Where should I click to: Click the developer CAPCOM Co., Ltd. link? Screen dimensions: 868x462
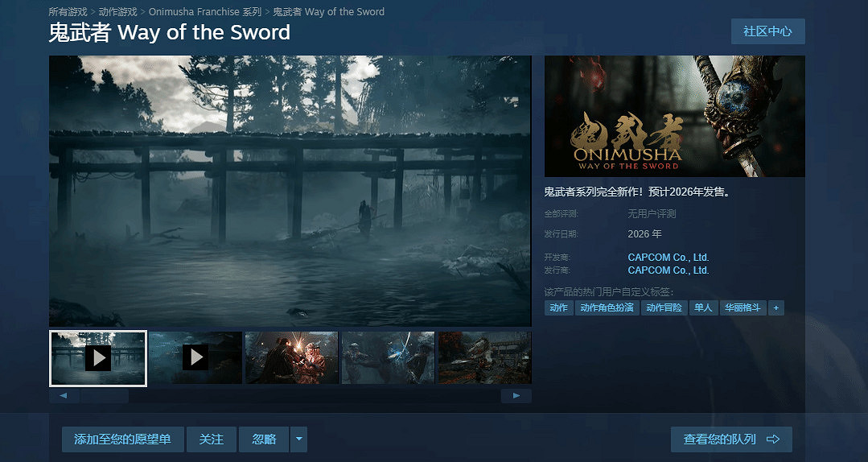pyautogui.click(x=668, y=258)
